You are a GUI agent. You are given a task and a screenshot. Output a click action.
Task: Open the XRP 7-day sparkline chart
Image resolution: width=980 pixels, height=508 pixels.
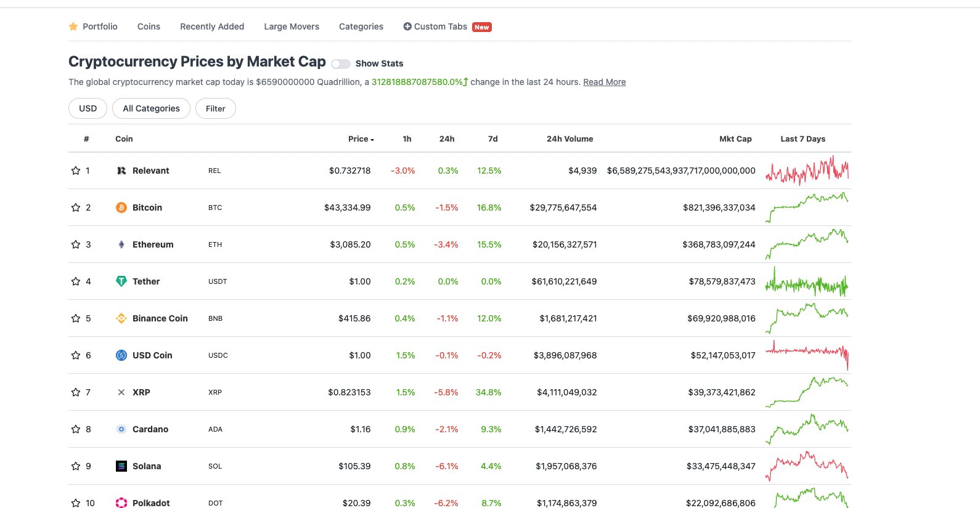(x=807, y=392)
